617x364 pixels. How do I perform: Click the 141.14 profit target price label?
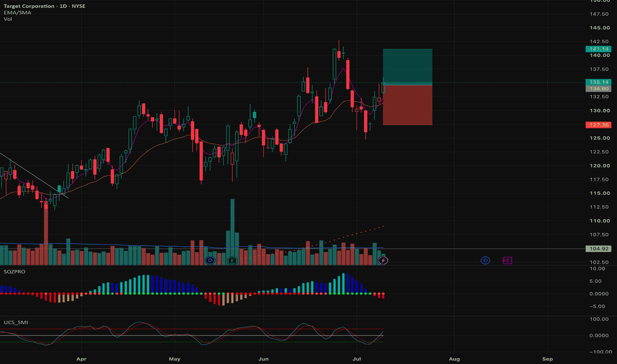pos(598,49)
